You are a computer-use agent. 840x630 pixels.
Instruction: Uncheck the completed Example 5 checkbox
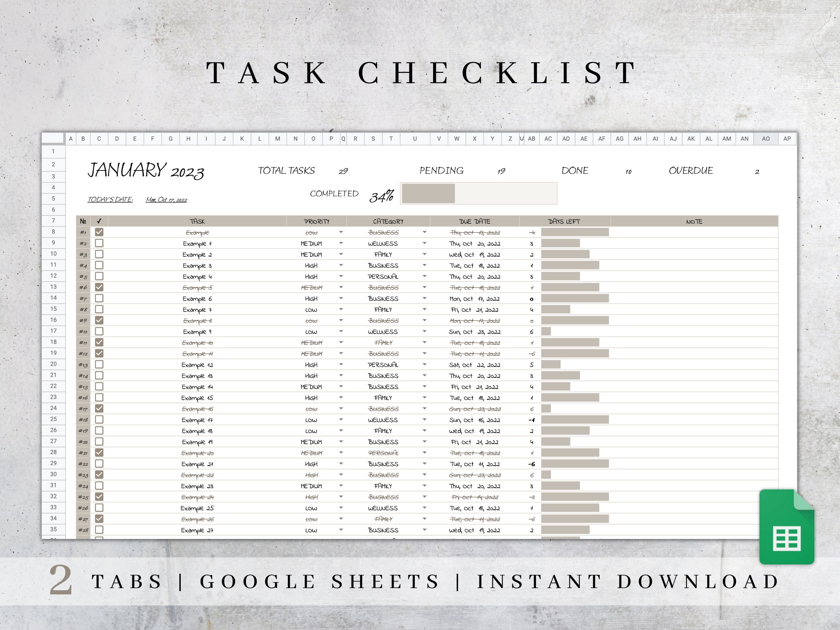click(x=100, y=288)
